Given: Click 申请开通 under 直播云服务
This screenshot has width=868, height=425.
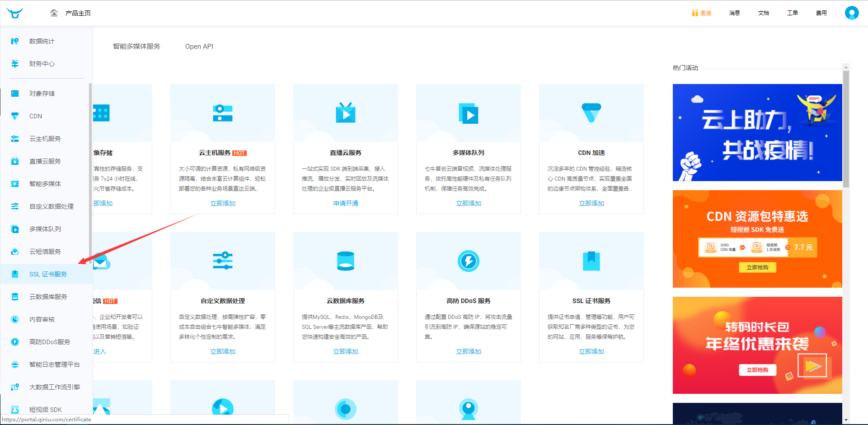Looking at the screenshot, I should [x=346, y=203].
